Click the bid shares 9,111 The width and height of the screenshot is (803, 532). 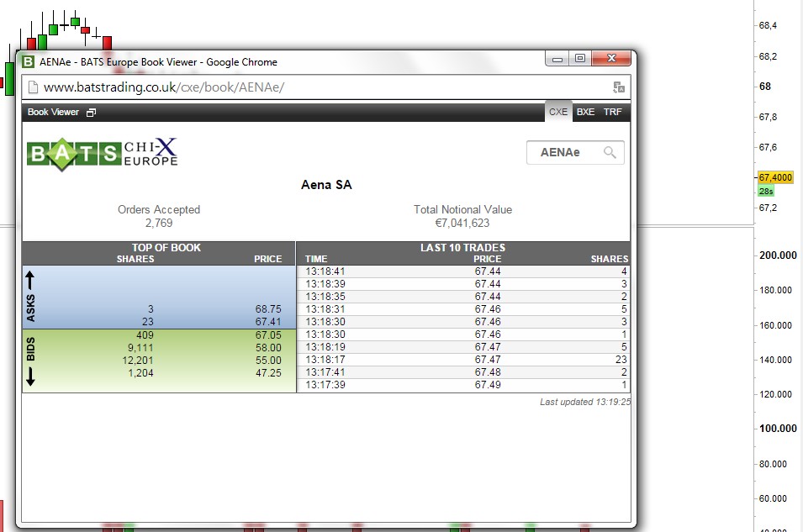click(x=140, y=348)
